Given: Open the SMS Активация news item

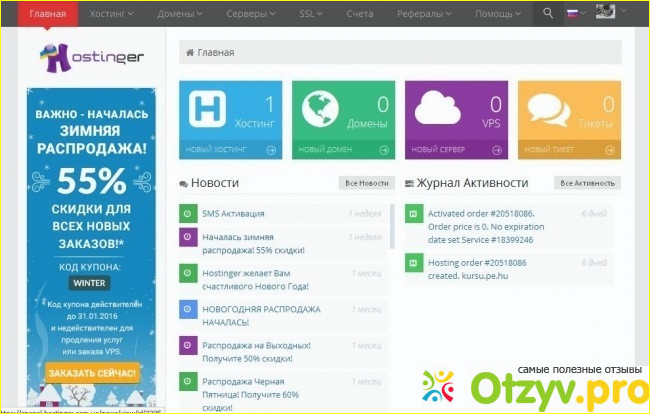Looking at the screenshot, I should click(x=233, y=213).
